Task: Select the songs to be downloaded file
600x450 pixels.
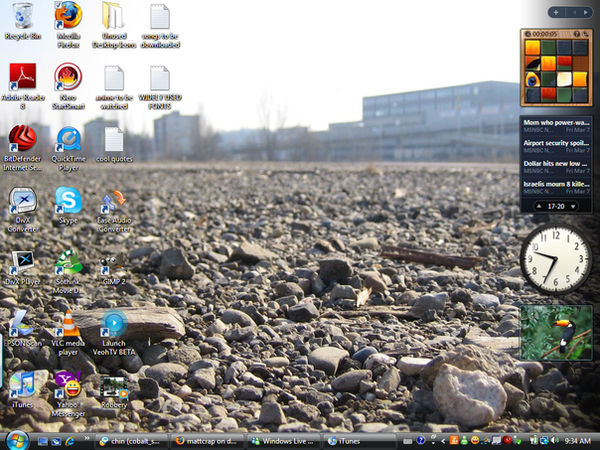Action: tap(160, 26)
